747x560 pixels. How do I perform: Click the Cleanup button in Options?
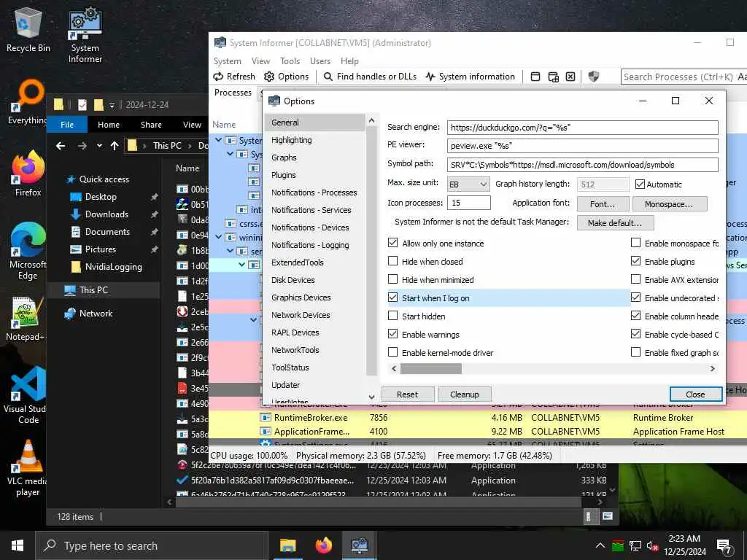465,394
